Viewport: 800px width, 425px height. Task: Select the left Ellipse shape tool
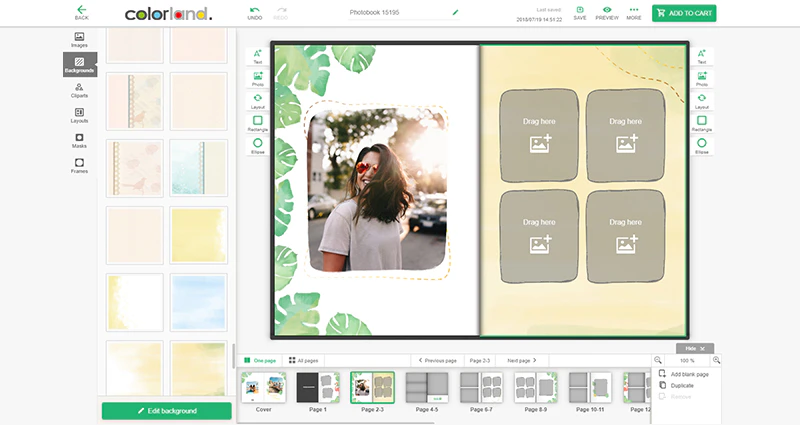(258, 146)
